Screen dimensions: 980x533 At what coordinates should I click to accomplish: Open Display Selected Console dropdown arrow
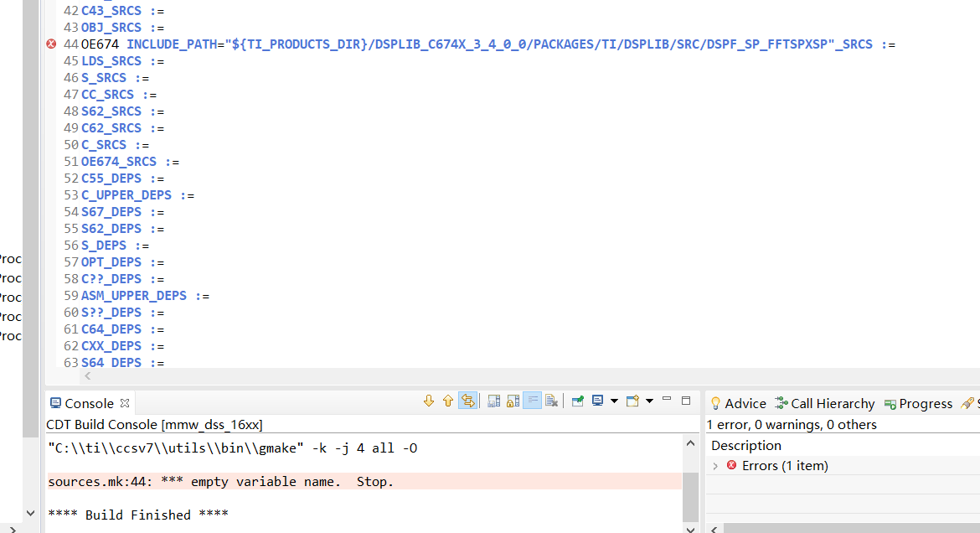614,401
